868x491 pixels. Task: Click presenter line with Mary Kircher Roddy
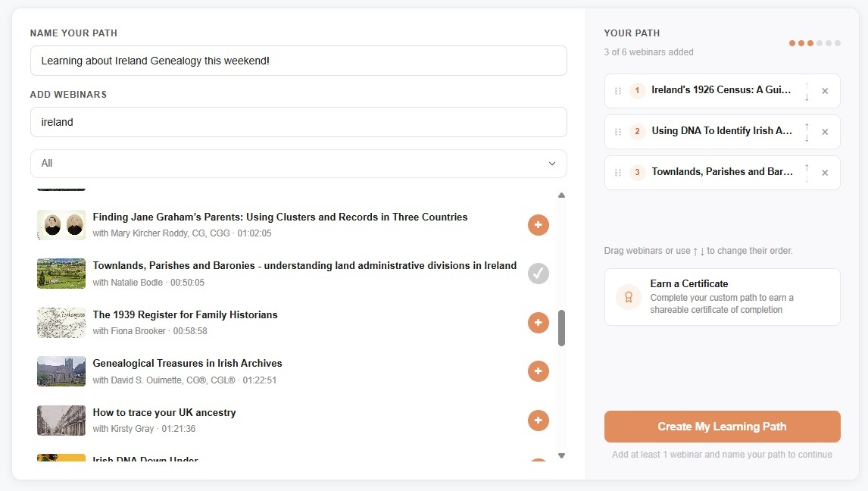(182, 233)
